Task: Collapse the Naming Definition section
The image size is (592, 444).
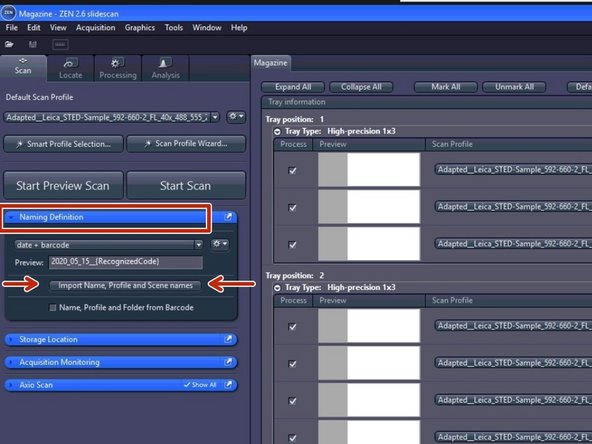Action: click(11, 217)
